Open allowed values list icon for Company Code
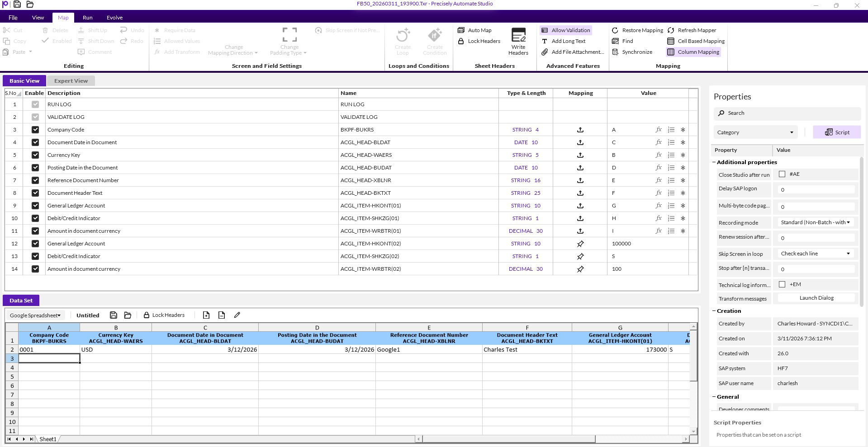This screenshot has height=447, width=868. click(671, 130)
